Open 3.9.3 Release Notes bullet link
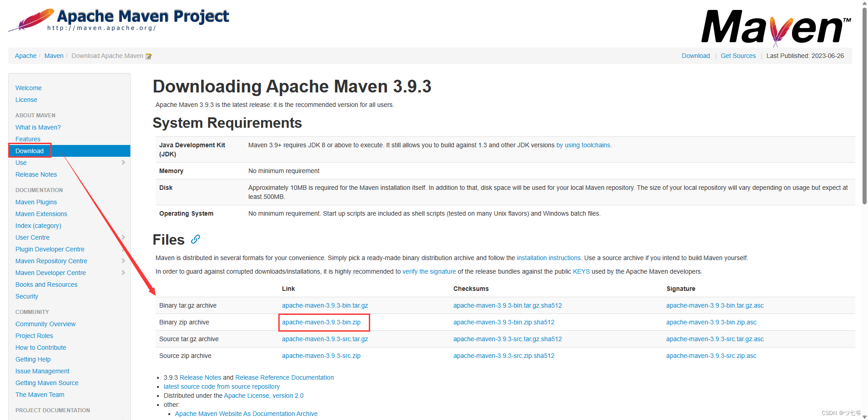Image resolution: width=868 pixels, height=420 pixels. point(200,377)
